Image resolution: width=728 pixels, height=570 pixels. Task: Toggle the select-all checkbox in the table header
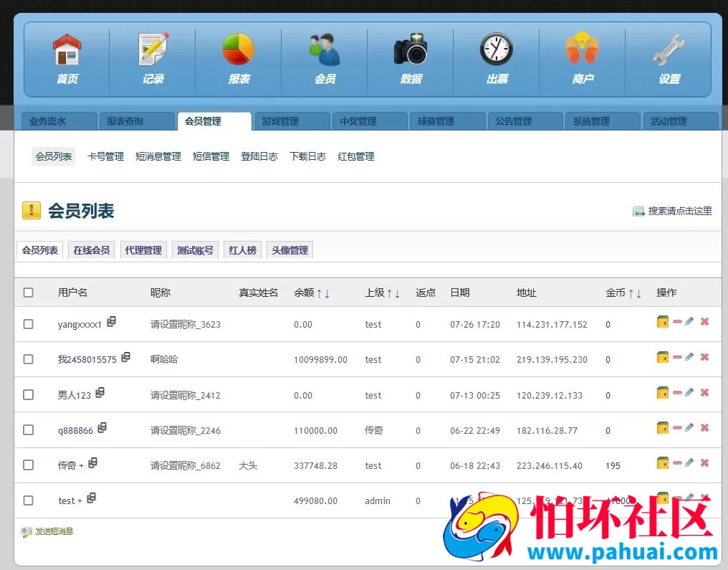28,292
